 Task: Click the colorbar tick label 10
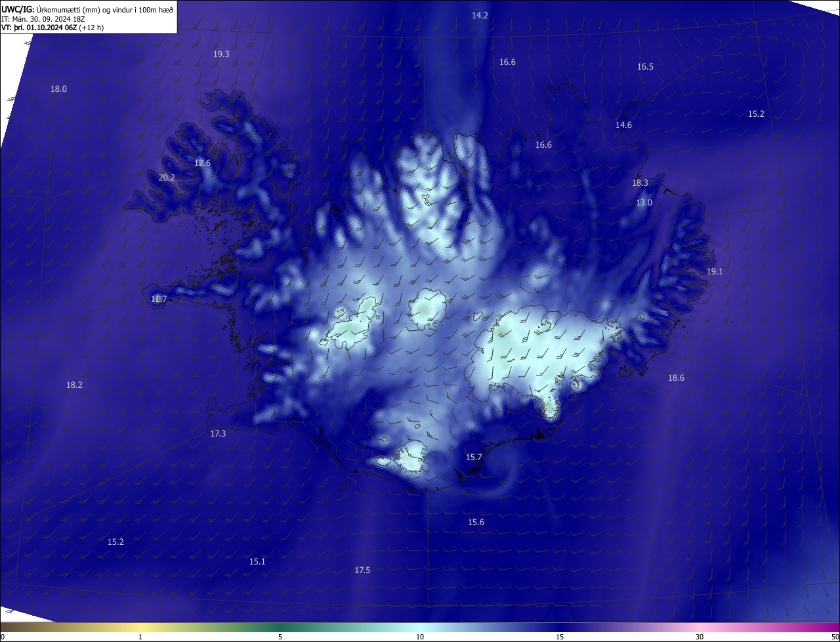click(420, 637)
